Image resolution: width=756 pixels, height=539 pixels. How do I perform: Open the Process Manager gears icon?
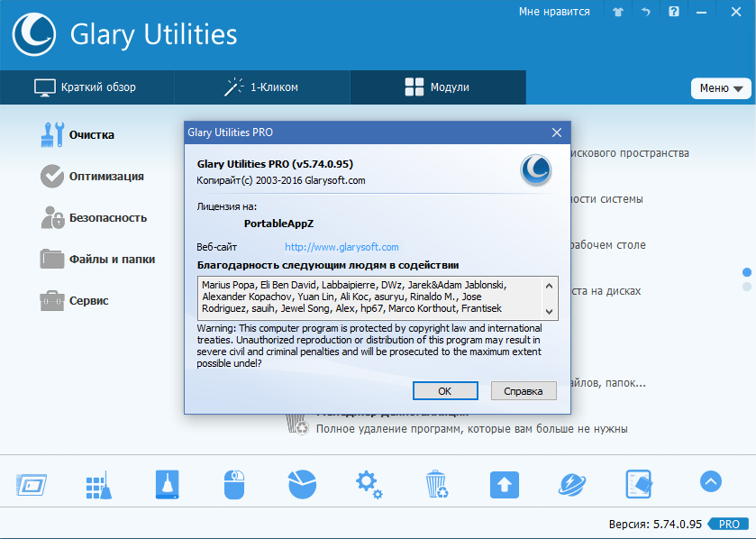(369, 485)
